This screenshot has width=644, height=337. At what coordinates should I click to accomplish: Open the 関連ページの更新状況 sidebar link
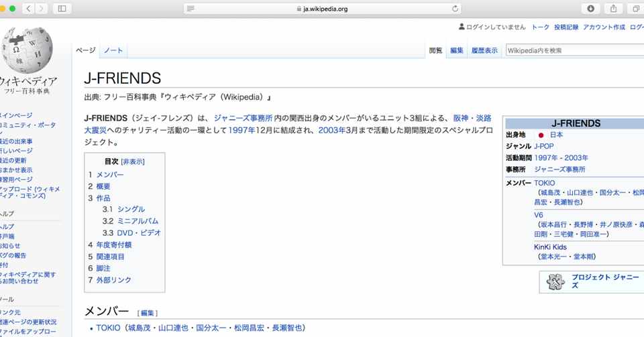tap(28, 322)
